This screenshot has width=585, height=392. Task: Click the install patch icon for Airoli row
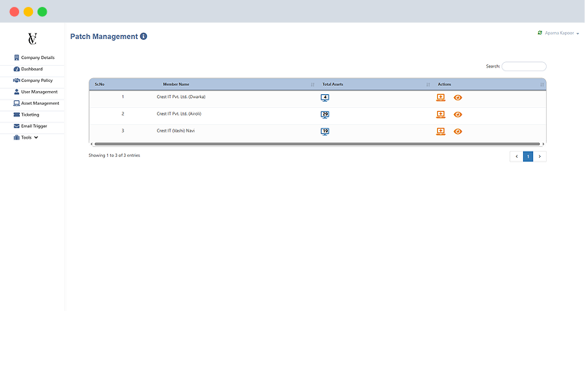click(440, 114)
